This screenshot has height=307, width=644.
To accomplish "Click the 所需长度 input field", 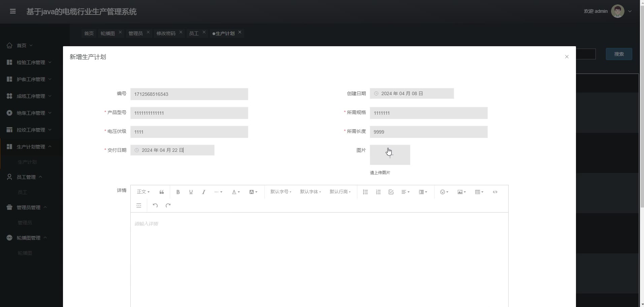I will click(x=428, y=132).
